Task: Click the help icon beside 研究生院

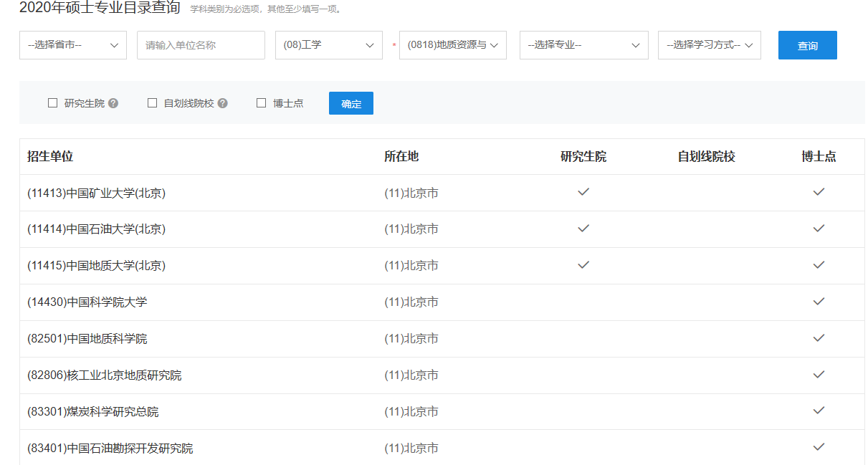Action: coord(113,103)
